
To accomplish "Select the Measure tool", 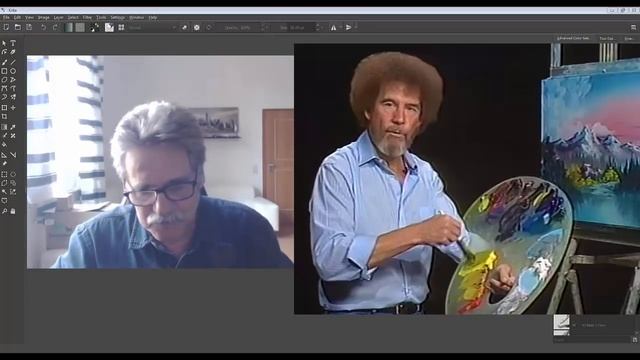I will [x=13, y=155].
